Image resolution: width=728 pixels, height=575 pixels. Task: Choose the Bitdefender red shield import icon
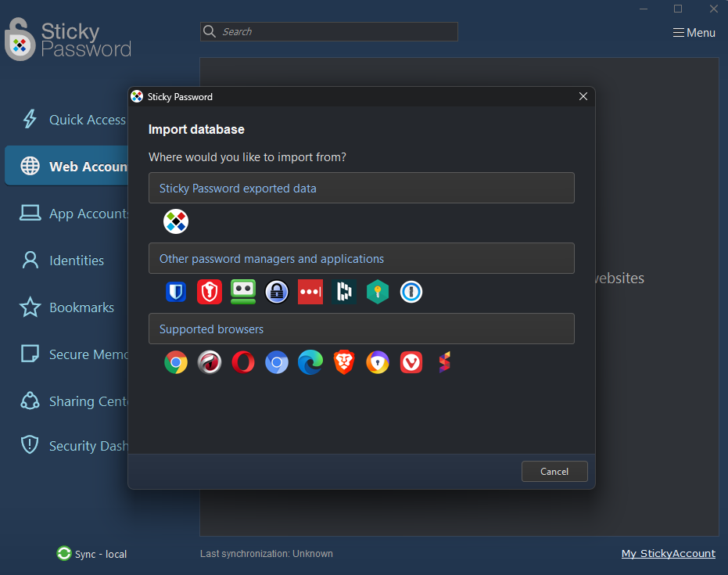click(210, 292)
